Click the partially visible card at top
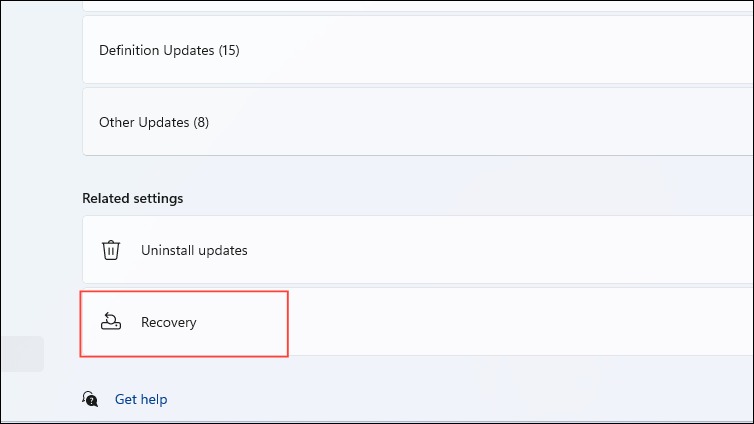Image resolution: width=754 pixels, height=424 pixels. 418,6
